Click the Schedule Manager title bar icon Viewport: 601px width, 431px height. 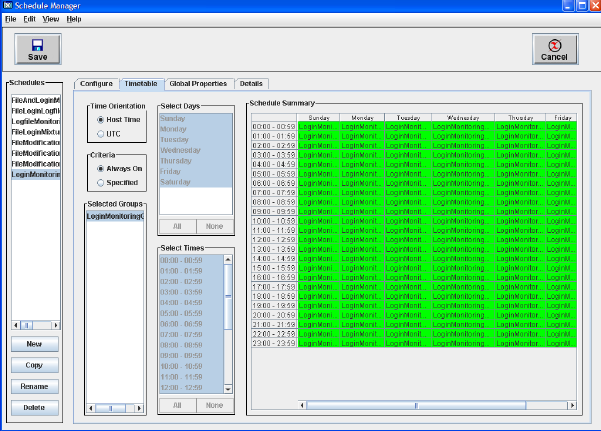coord(7,6)
